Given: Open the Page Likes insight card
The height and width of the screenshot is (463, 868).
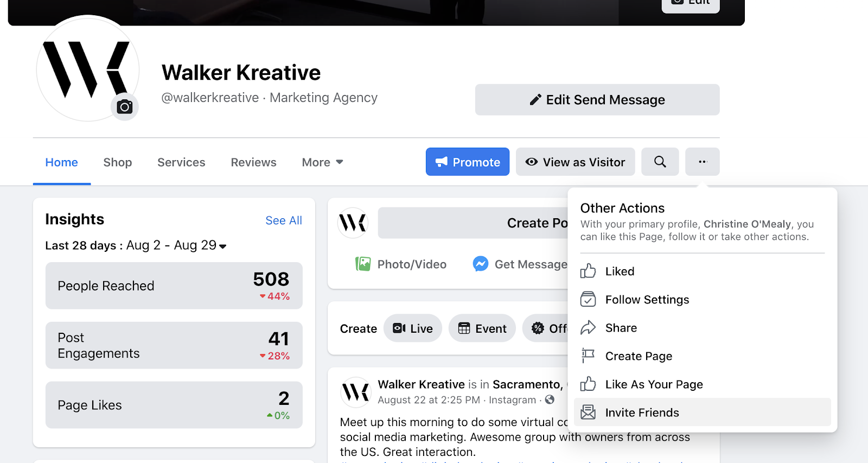Looking at the screenshot, I should (174, 405).
